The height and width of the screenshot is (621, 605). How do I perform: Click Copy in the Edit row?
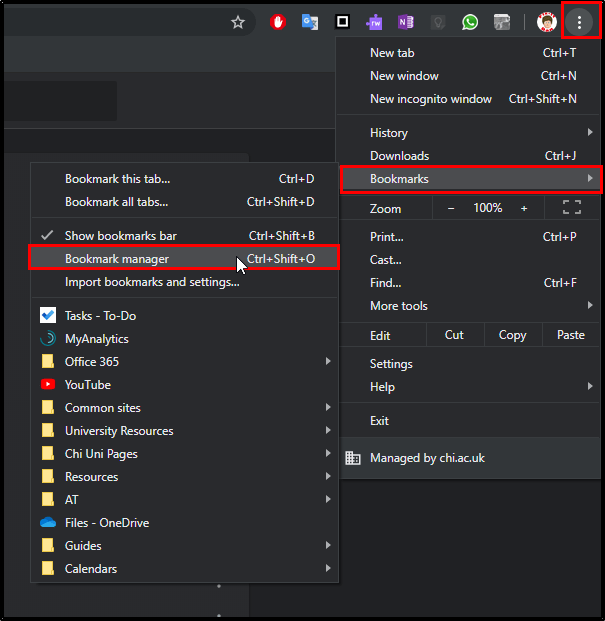(512, 335)
